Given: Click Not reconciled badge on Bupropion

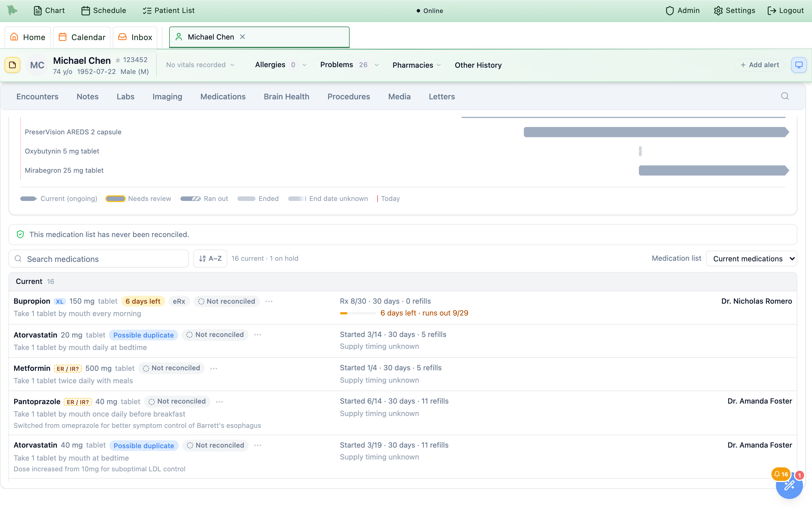Looking at the screenshot, I should pos(226,301).
